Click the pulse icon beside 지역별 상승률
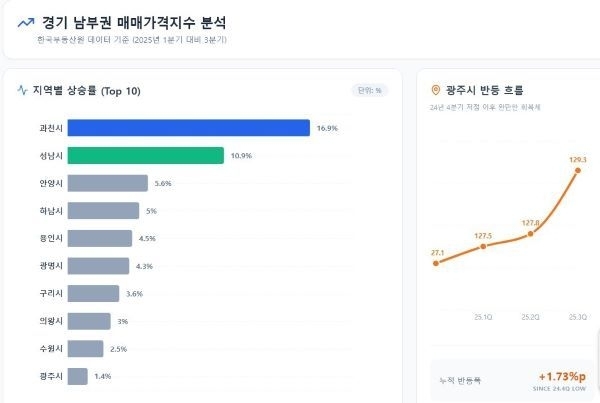600x403 pixels. click(23, 91)
